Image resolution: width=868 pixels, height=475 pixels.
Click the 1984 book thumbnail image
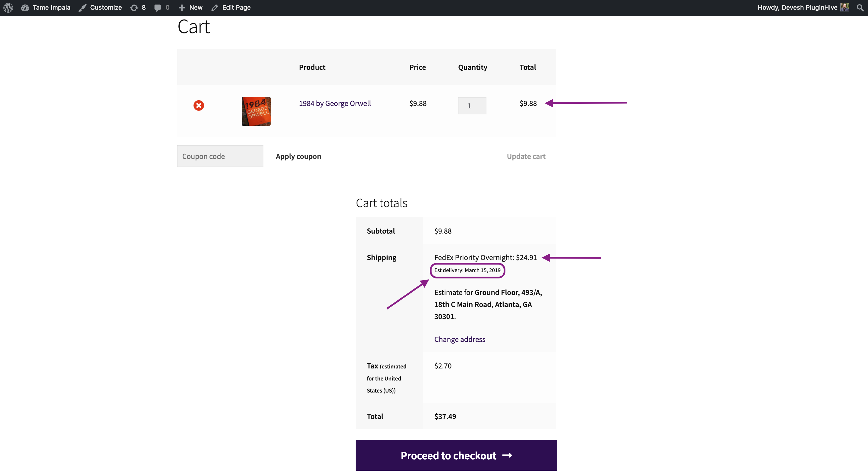click(x=255, y=111)
